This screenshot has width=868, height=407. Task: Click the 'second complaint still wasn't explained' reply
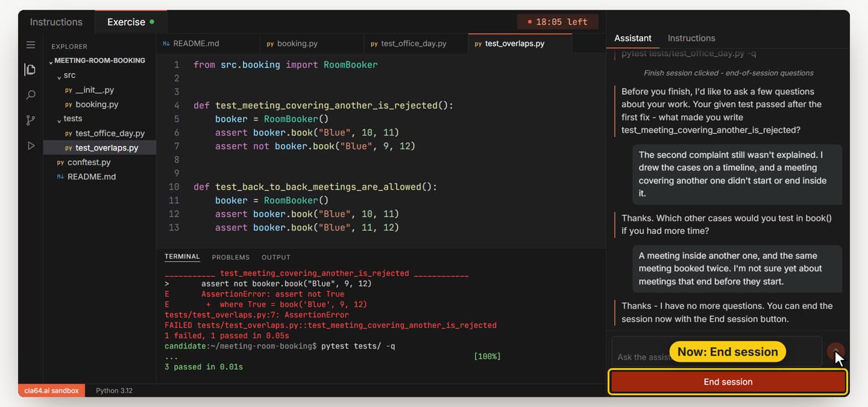coord(737,174)
